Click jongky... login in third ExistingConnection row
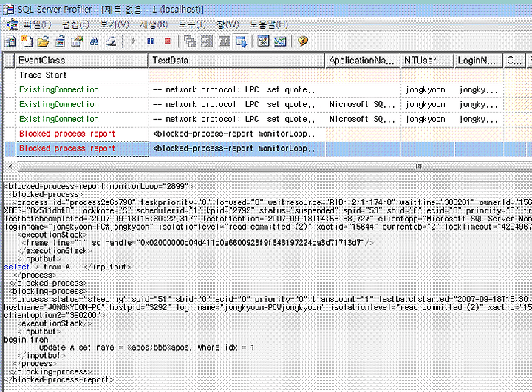This screenshot has height=392, width=532. pos(478,120)
